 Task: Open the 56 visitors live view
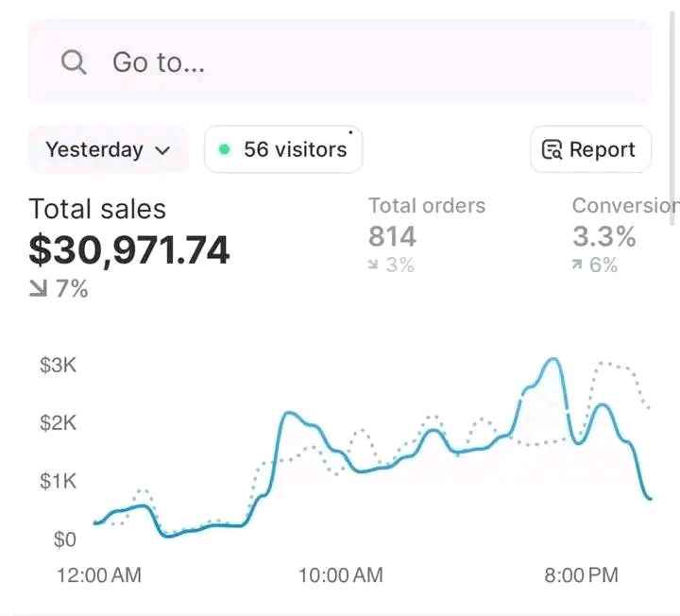point(283,149)
